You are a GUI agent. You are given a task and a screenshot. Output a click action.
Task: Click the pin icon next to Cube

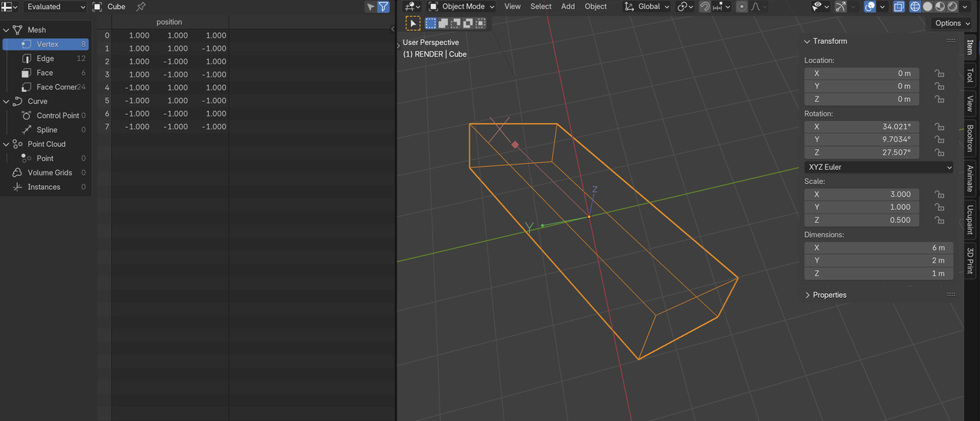[140, 7]
